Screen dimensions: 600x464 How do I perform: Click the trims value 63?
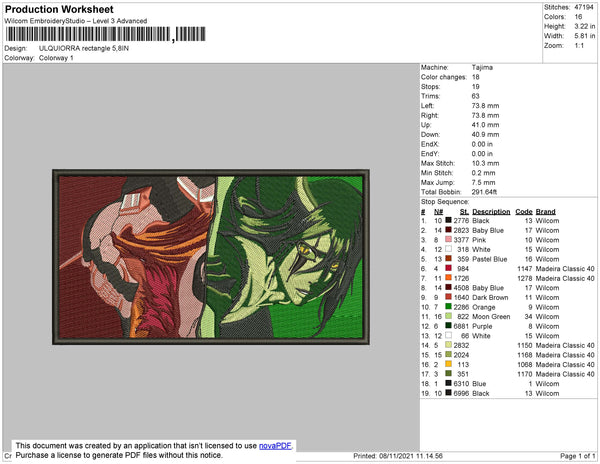pos(476,96)
